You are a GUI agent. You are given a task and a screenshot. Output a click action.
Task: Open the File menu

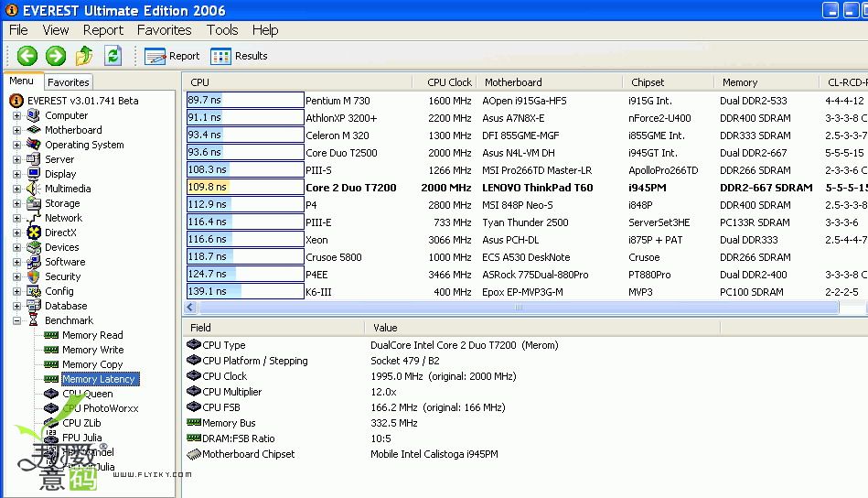(18, 30)
